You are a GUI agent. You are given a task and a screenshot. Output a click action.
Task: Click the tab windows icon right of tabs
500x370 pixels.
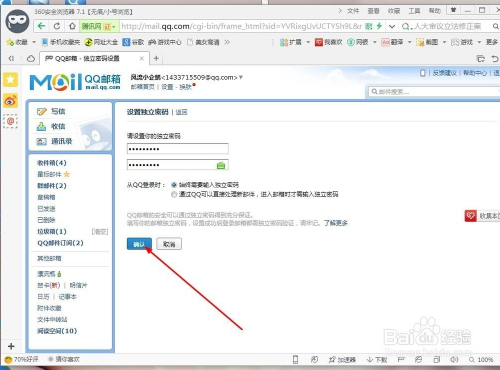(481, 59)
